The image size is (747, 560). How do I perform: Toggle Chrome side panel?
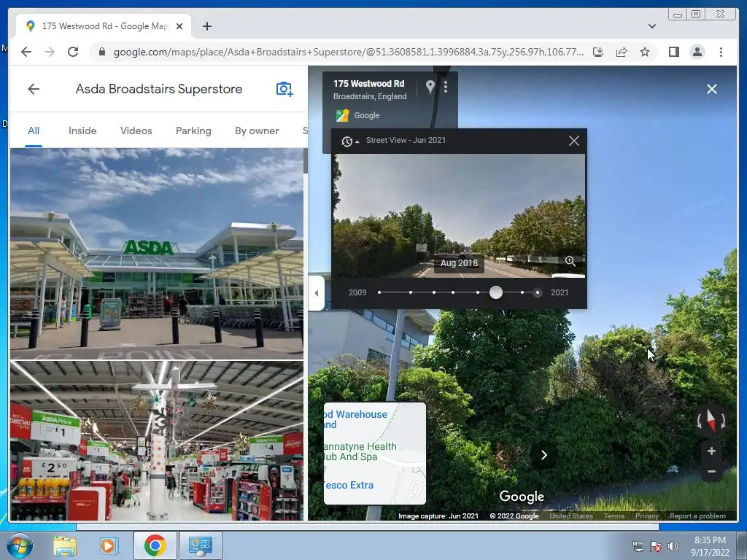673,52
